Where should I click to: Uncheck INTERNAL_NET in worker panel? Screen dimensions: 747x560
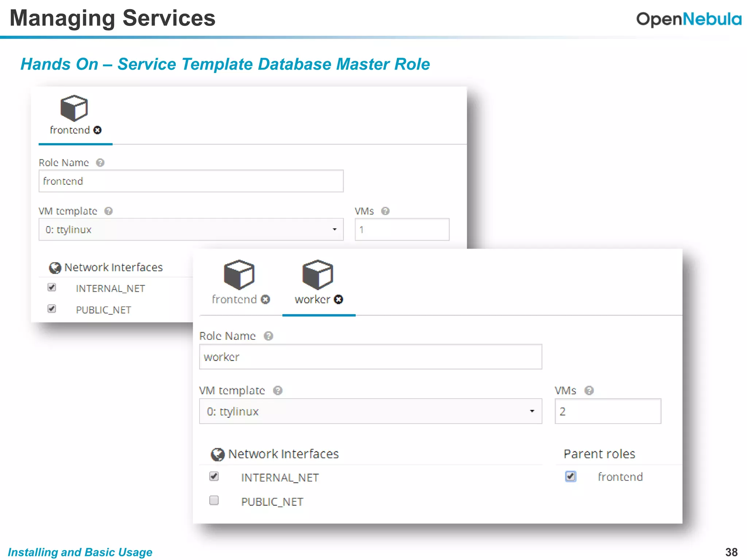tap(214, 476)
